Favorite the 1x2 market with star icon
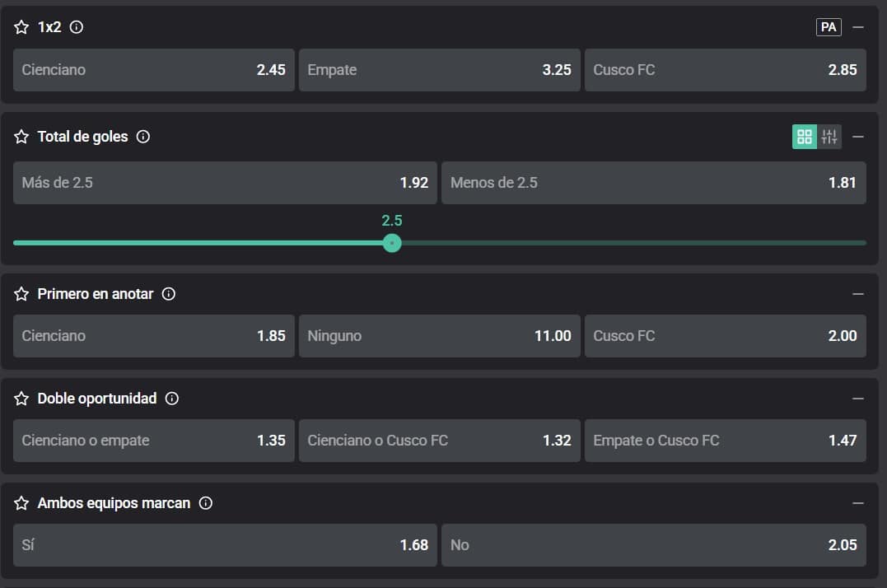Viewport: 887px width, 588px height. (x=22, y=27)
